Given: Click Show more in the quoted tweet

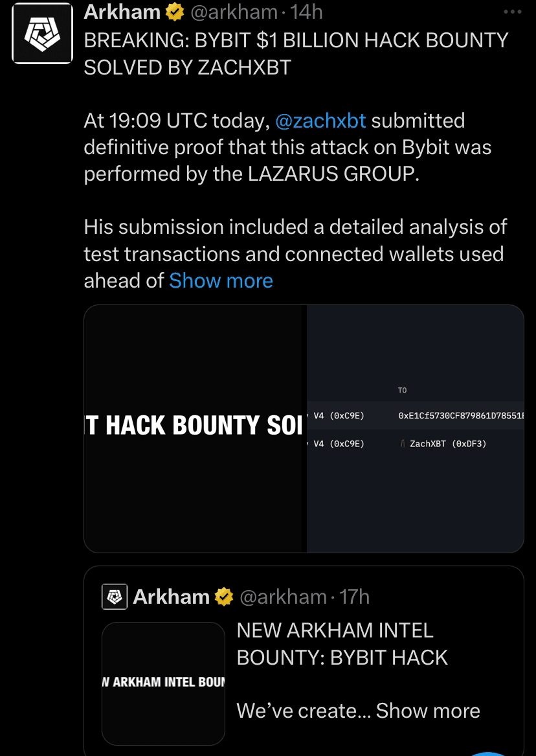Looking at the screenshot, I should pyautogui.click(x=427, y=711).
